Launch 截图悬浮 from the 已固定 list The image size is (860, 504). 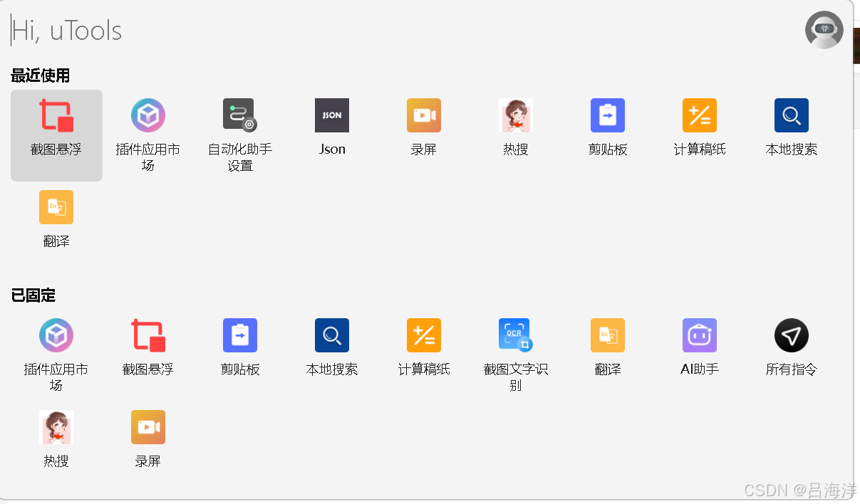coord(148,355)
